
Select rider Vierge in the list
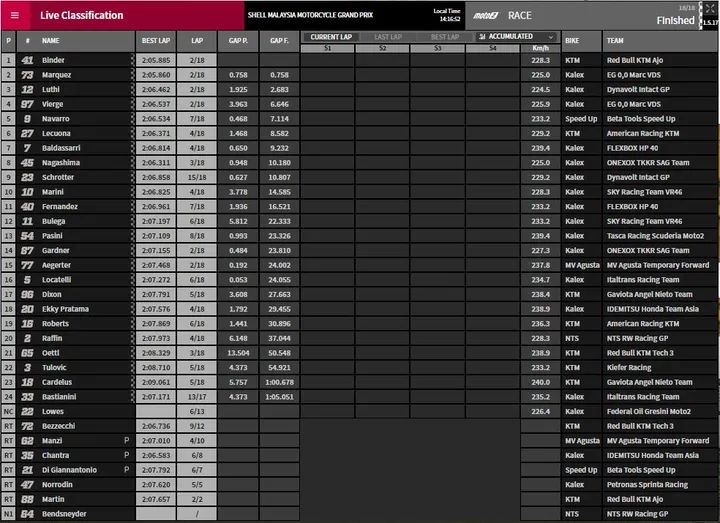pyautogui.click(x=52, y=104)
